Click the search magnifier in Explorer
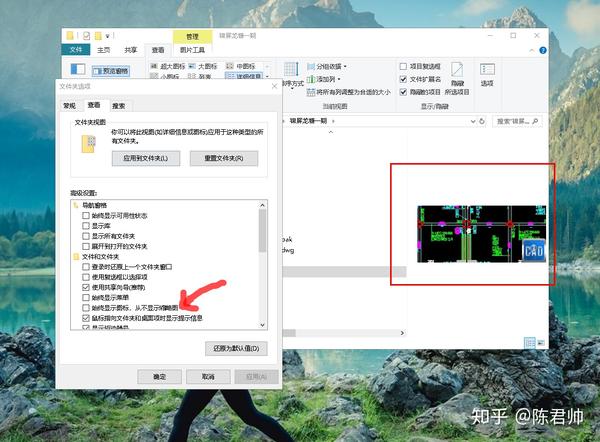 coord(535,121)
